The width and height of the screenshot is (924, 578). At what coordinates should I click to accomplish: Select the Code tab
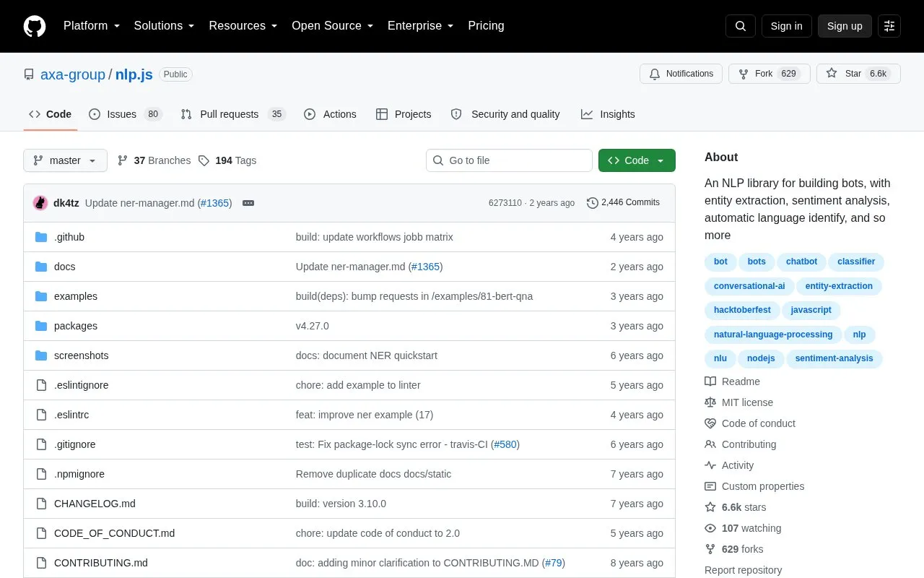click(x=51, y=114)
